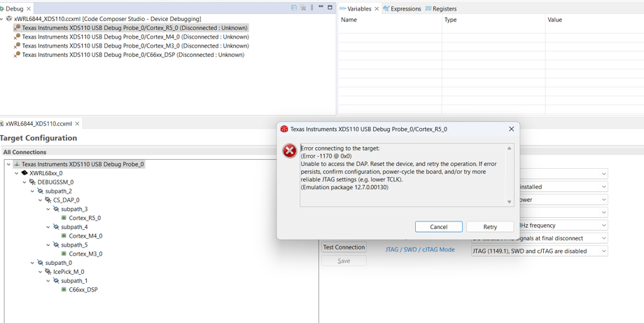Click Cancel in the error dialog
This screenshot has height=323, width=644.
[x=439, y=227]
